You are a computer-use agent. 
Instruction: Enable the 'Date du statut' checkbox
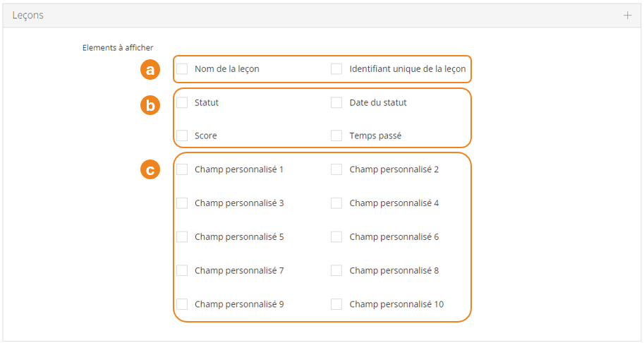pyautogui.click(x=336, y=102)
